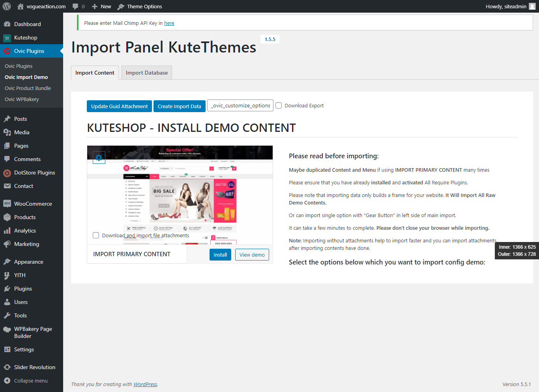Image resolution: width=539 pixels, height=392 pixels.
Task: Focus the _ovic_customize_options text field
Action: point(240,105)
